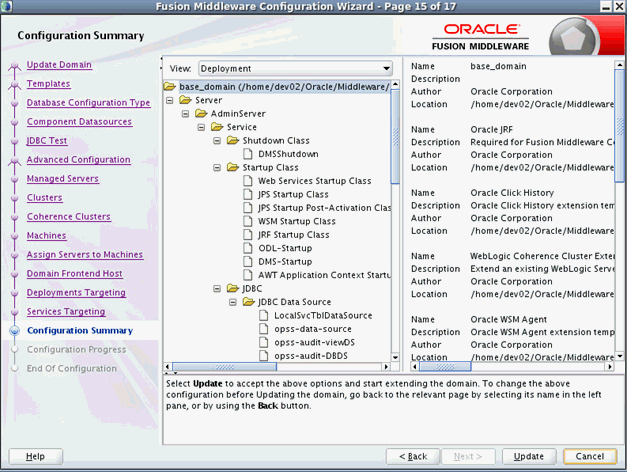Viewport: 627px width, 472px height.
Task: Jump to the Machines step
Action: tap(46, 236)
